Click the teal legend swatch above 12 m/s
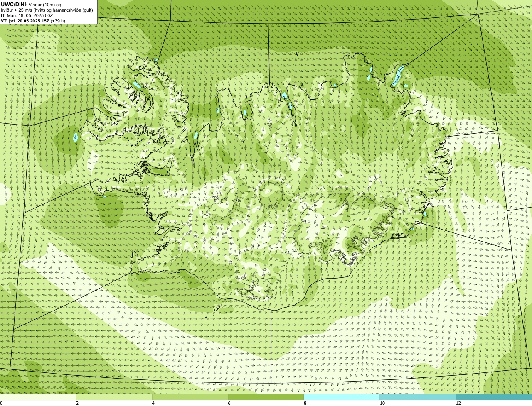This screenshot has height=406, width=532. click(x=494, y=397)
